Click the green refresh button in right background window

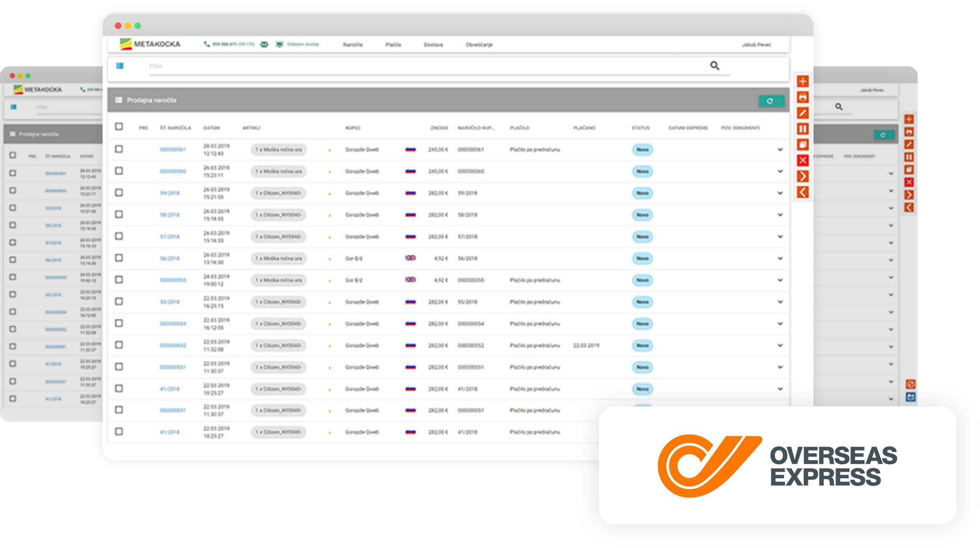884,135
